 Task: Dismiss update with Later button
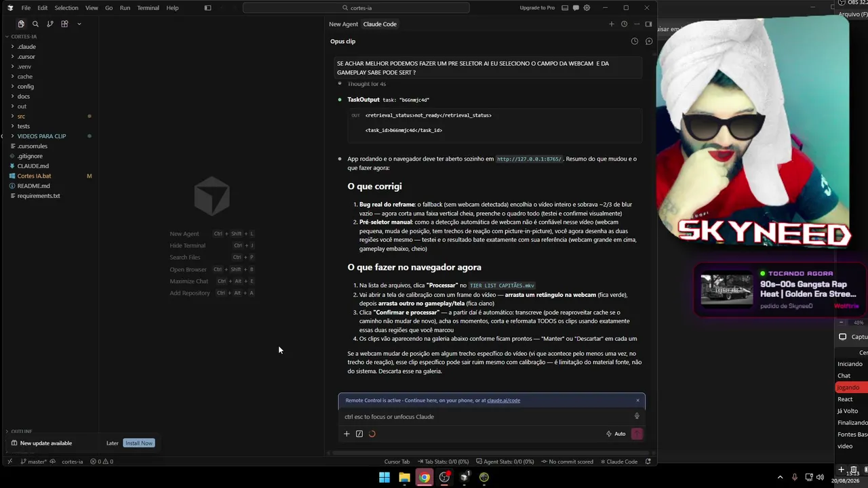113,443
